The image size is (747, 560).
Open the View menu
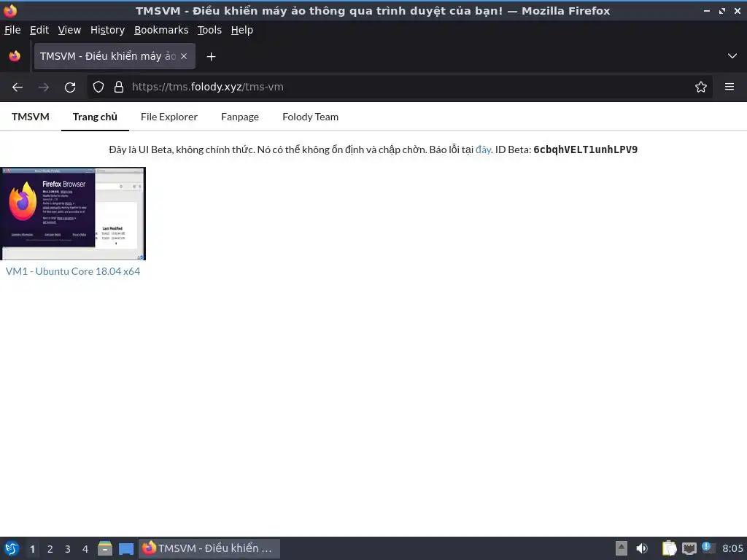coord(69,30)
